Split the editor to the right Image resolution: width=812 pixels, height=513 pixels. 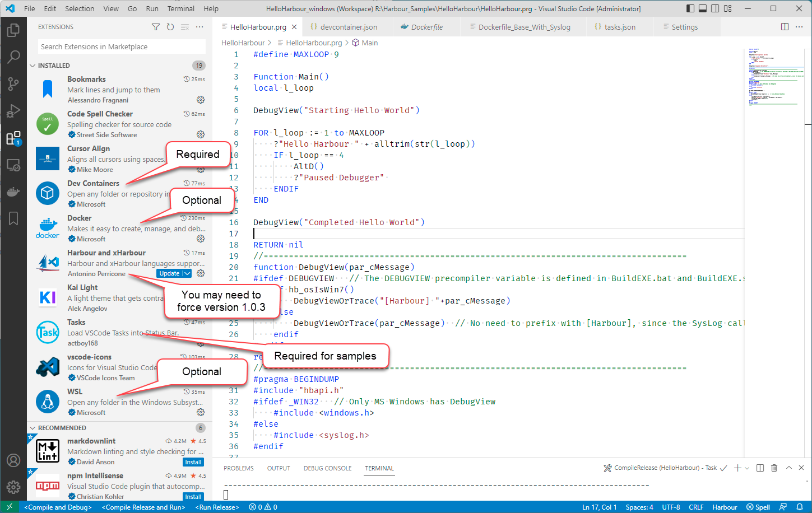[x=785, y=27]
